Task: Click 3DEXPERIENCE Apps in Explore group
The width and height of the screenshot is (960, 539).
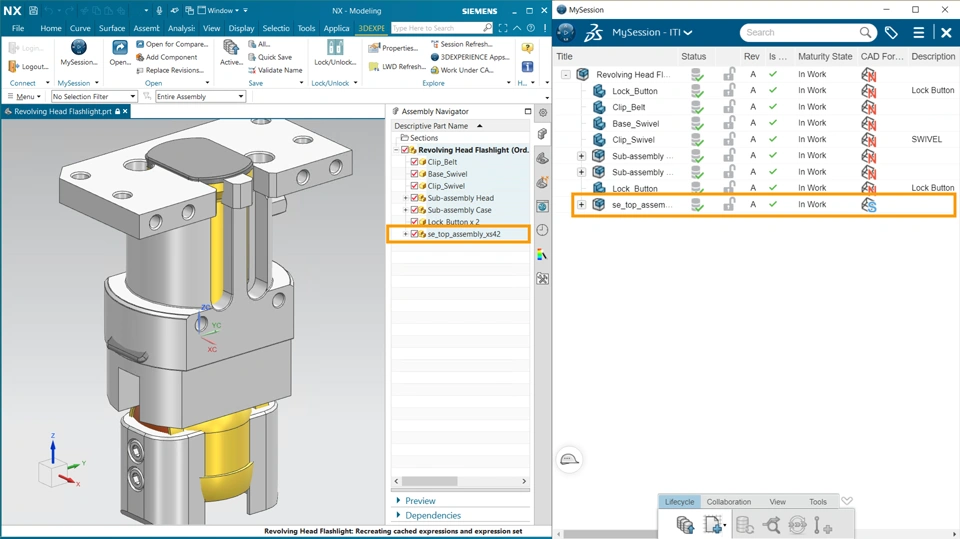Action: click(x=470, y=57)
